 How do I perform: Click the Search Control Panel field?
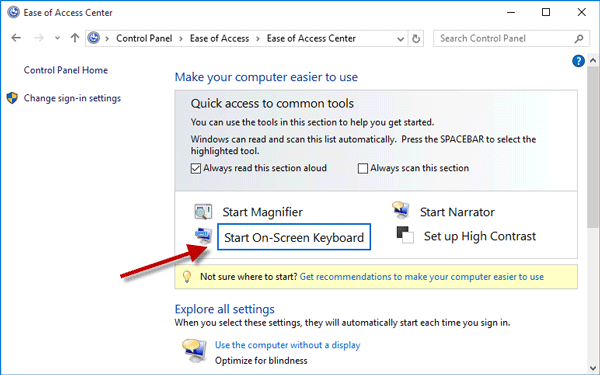[511, 39]
